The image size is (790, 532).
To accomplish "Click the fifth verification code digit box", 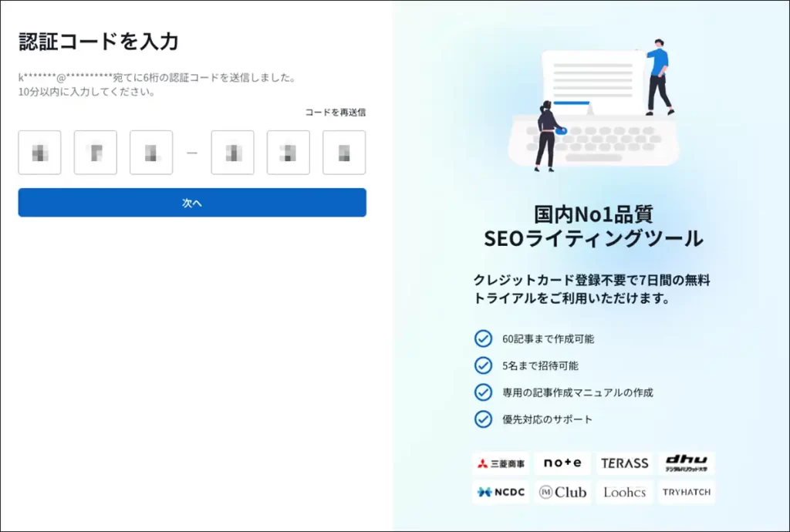I will click(x=289, y=153).
